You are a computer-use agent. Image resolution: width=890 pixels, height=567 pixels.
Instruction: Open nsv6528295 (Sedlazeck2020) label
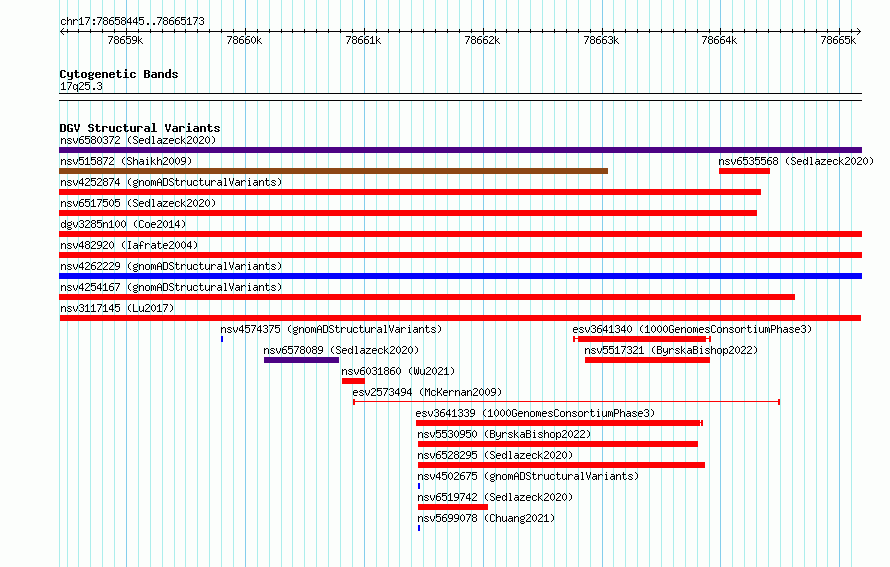coord(495,455)
